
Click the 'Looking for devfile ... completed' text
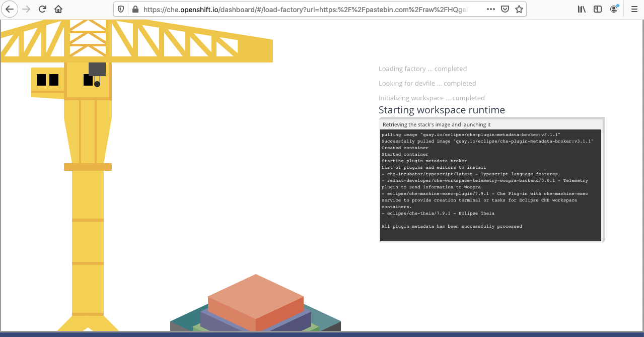[426, 83]
